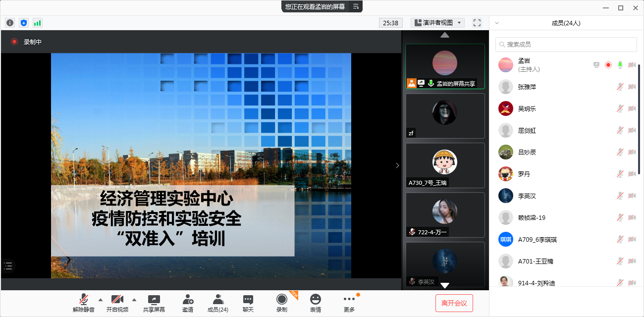
Task: Enter full screen mode
Action: (x=477, y=23)
